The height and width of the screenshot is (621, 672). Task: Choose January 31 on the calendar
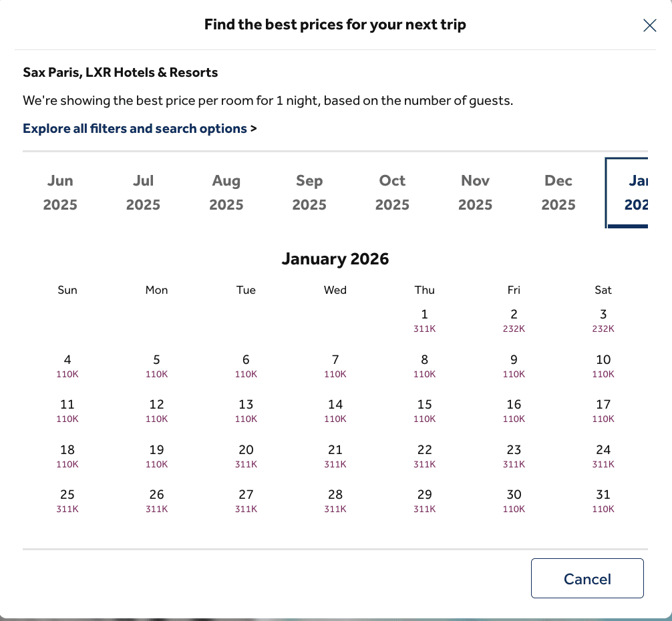[603, 500]
